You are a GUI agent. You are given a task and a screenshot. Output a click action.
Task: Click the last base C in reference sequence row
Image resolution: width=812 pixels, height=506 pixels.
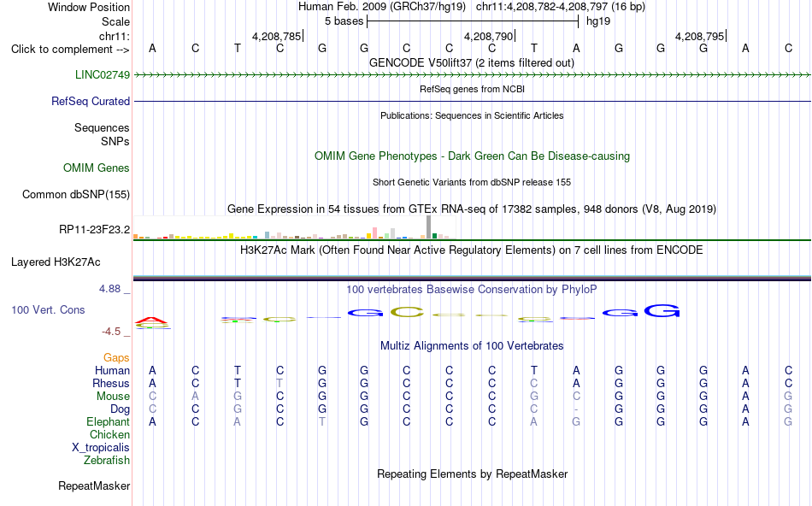(x=788, y=48)
